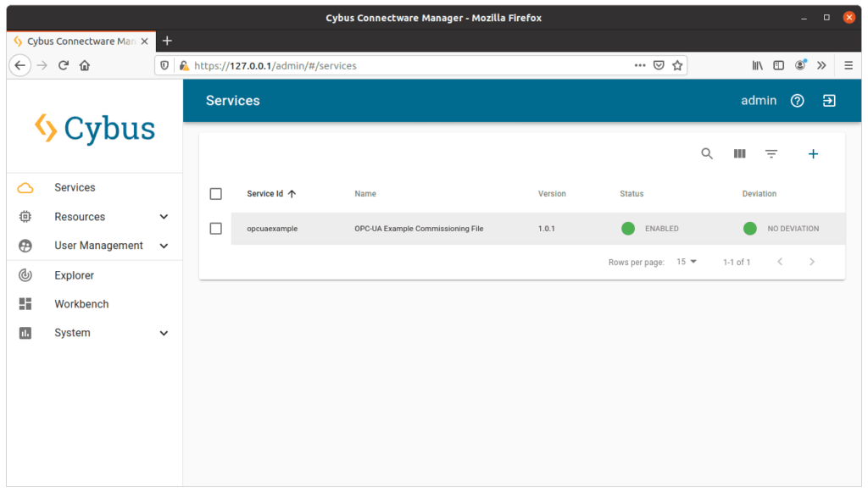Click the Workbench dashboard icon in sidebar

[25, 304]
